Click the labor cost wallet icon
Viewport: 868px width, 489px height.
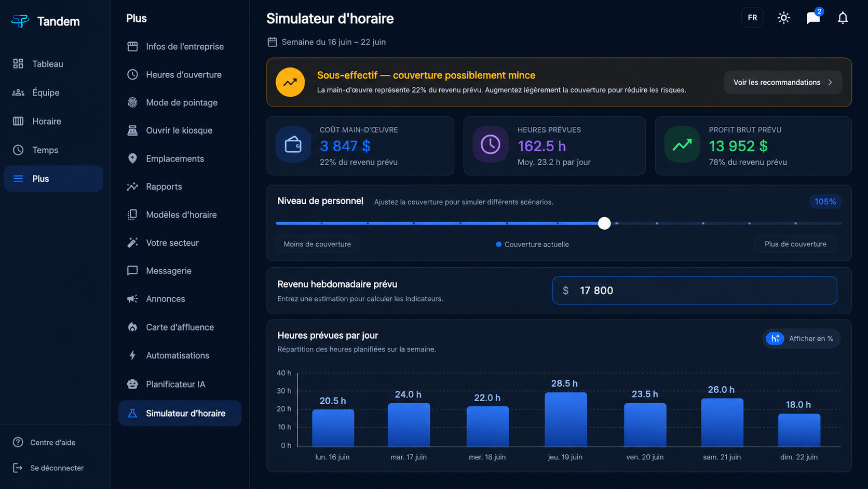click(x=293, y=144)
